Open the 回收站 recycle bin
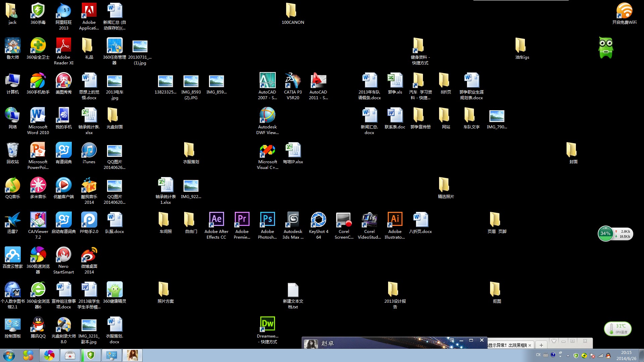This screenshot has height=362, width=644. tap(12, 153)
